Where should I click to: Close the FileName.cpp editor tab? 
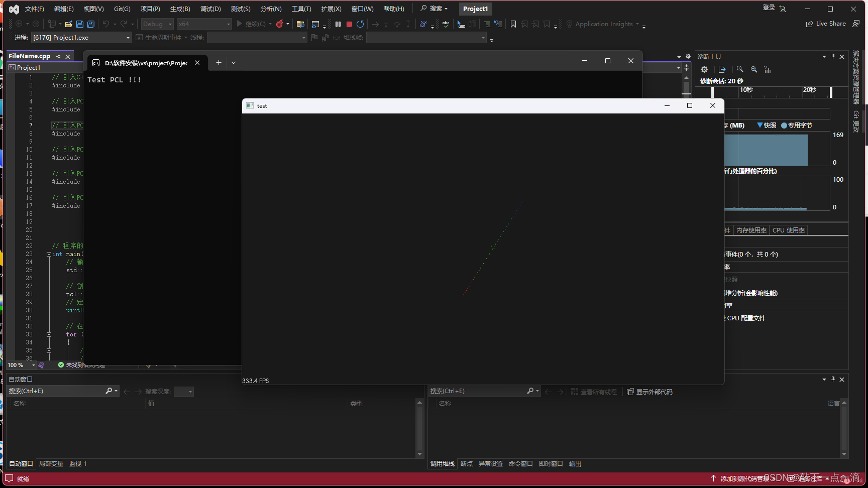tap(68, 57)
